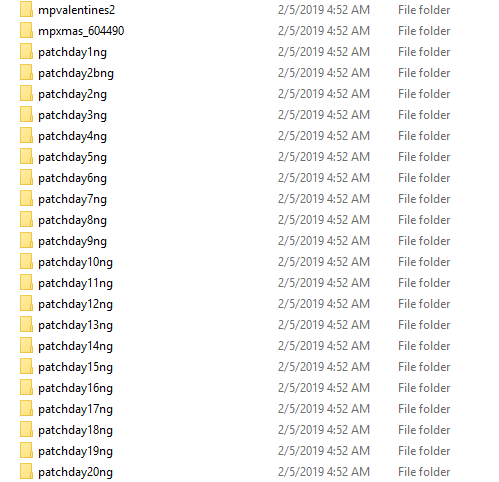Click the patchday7ng folder name
This screenshot has height=482, width=499.
pos(72,199)
